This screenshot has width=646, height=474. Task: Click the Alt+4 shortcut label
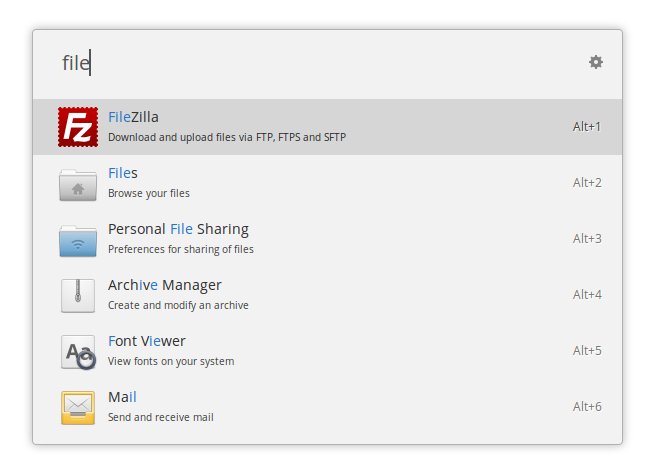pos(587,294)
